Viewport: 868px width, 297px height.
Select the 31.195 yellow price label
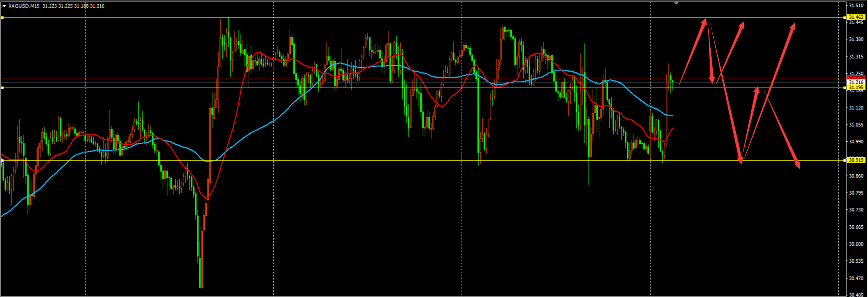(856, 88)
